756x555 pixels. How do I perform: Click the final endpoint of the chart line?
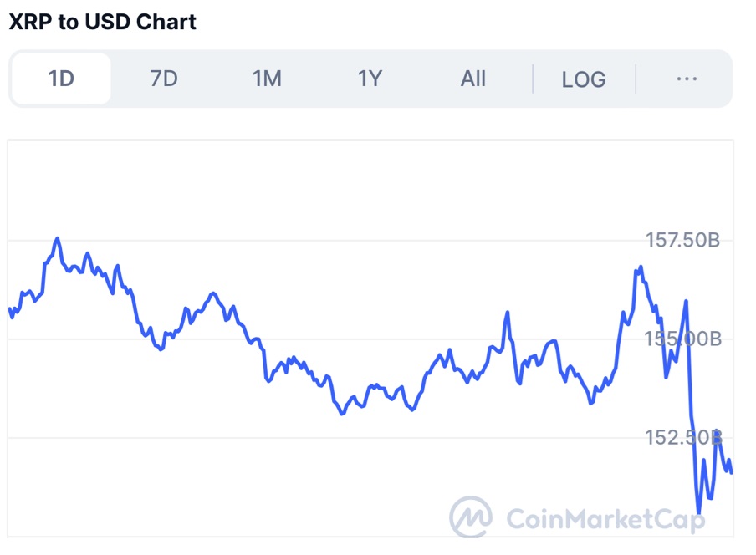732,472
